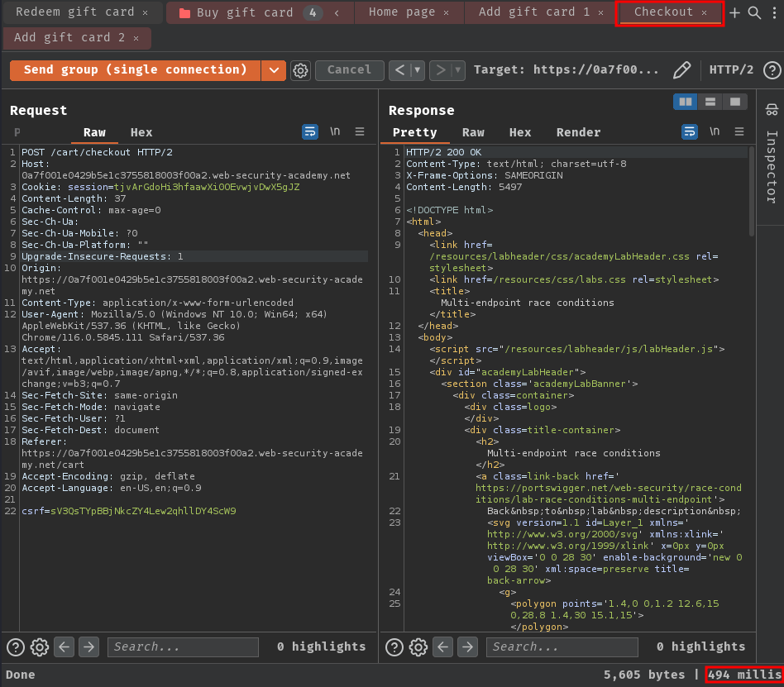
Task: Focus the Response search field
Action: pos(562,647)
